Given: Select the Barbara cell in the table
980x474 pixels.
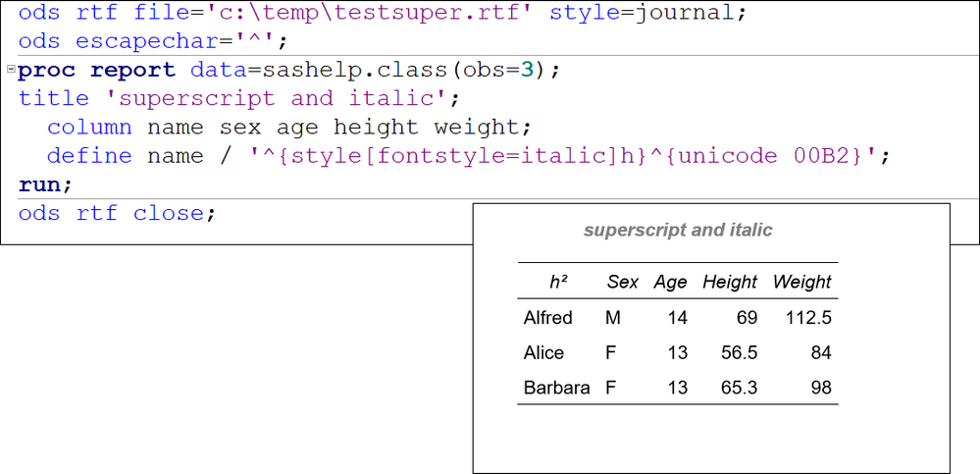Looking at the screenshot, I should pyautogui.click(x=556, y=388).
